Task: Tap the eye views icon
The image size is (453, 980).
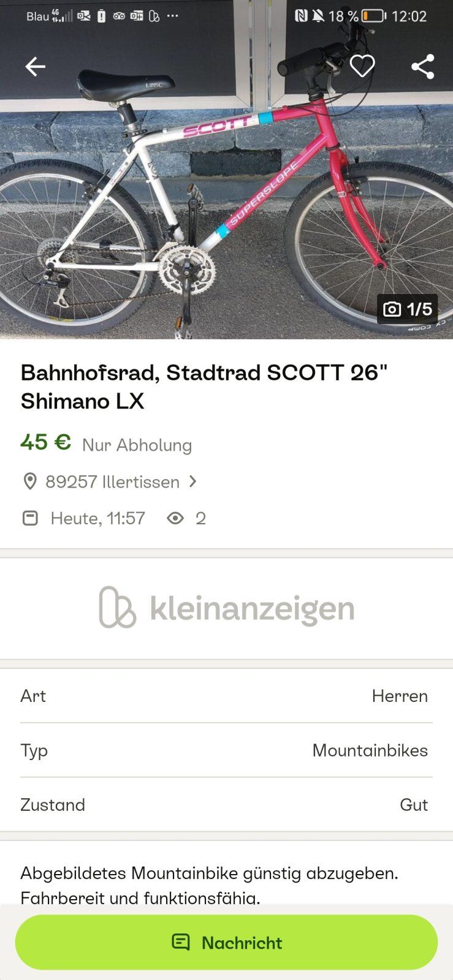Action: [x=175, y=518]
